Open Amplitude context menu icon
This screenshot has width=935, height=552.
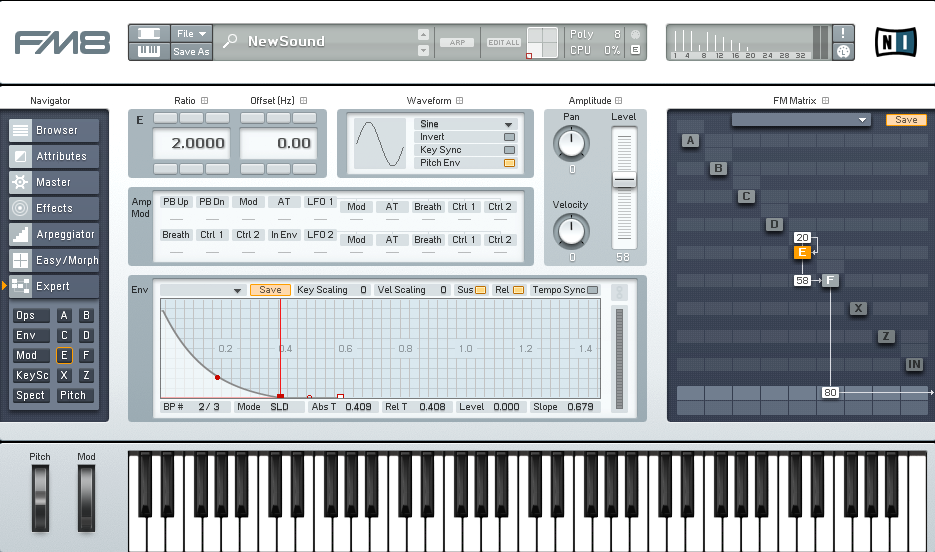click(x=618, y=101)
